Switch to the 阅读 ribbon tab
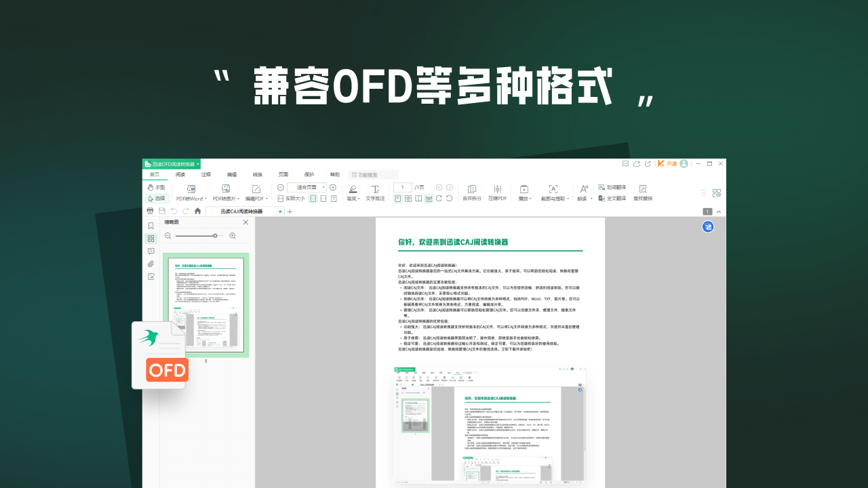The image size is (868, 488). [x=180, y=175]
